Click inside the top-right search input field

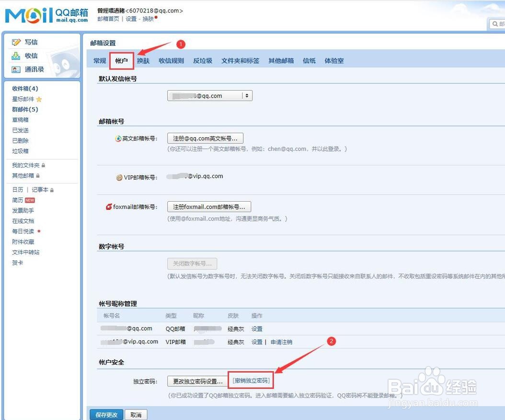pyautogui.click(x=502, y=23)
